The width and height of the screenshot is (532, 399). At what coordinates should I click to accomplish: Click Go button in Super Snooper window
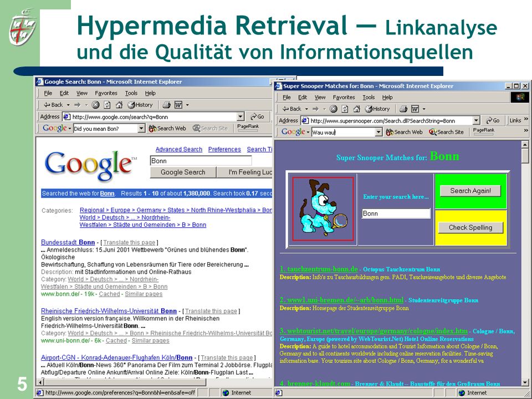pyautogui.click(x=493, y=120)
